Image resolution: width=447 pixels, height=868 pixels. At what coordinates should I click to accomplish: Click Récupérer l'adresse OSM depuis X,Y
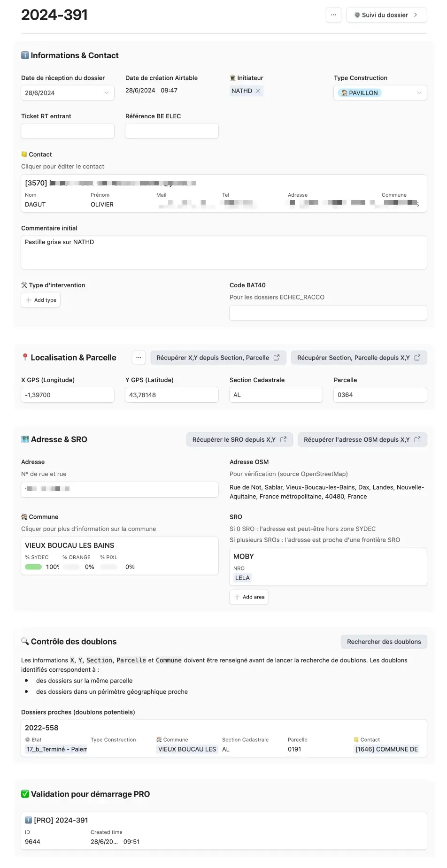[x=362, y=440]
